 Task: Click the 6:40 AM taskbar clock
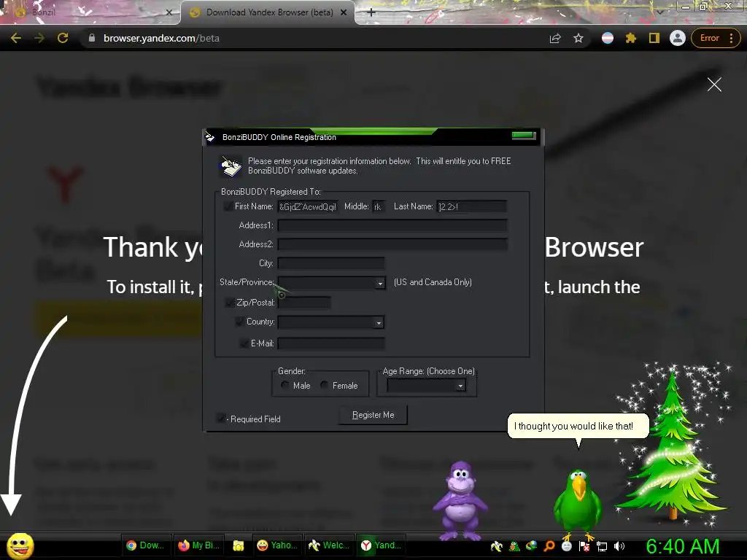pos(683,546)
